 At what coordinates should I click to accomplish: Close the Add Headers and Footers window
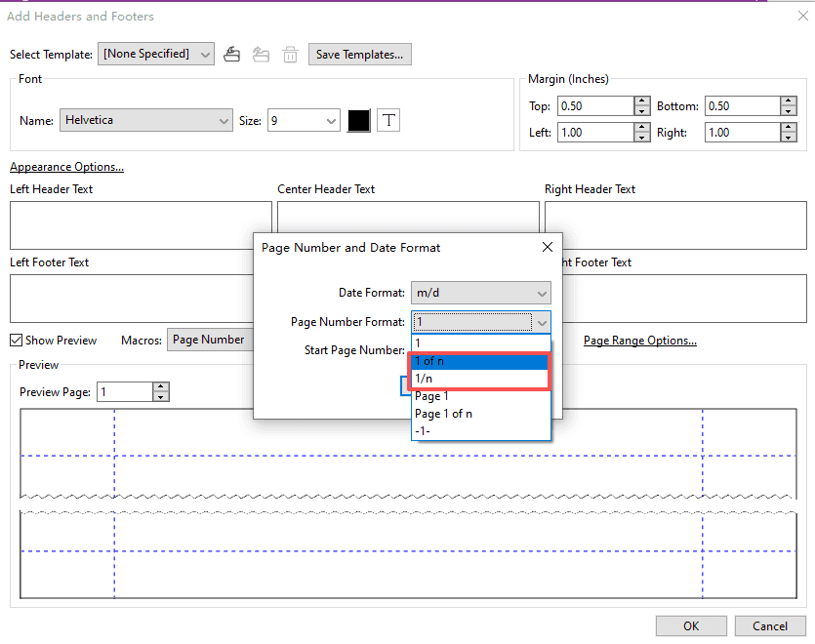point(803,17)
